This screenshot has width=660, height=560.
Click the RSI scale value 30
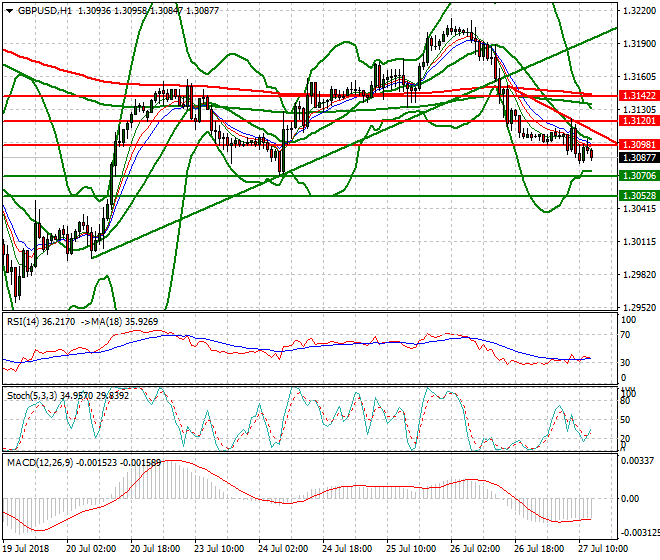[x=625, y=363]
